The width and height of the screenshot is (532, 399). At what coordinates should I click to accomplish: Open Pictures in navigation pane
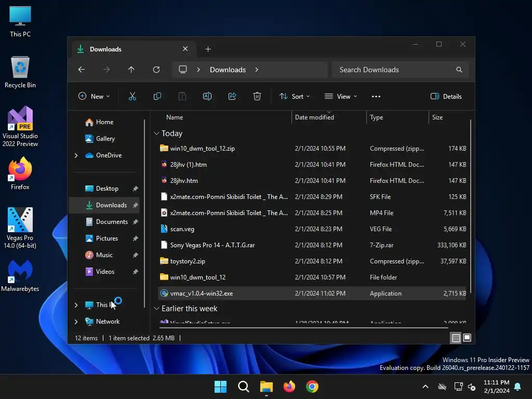pos(107,238)
